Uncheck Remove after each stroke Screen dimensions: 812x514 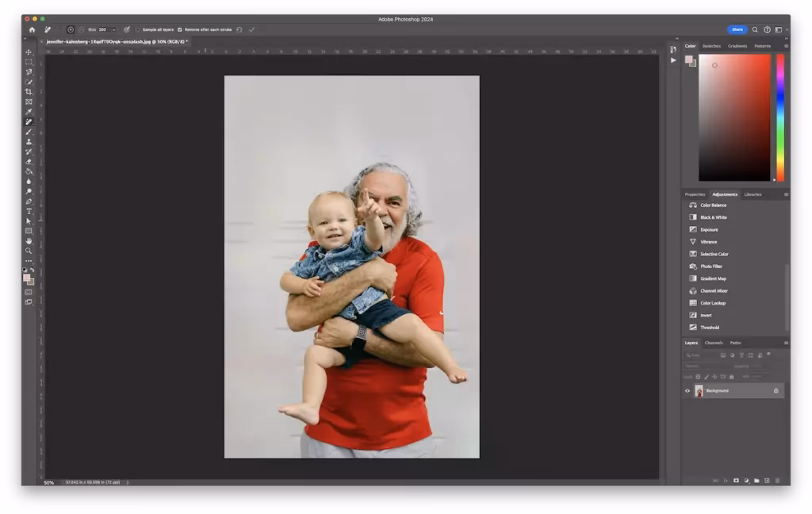pyautogui.click(x=180, y=29)
